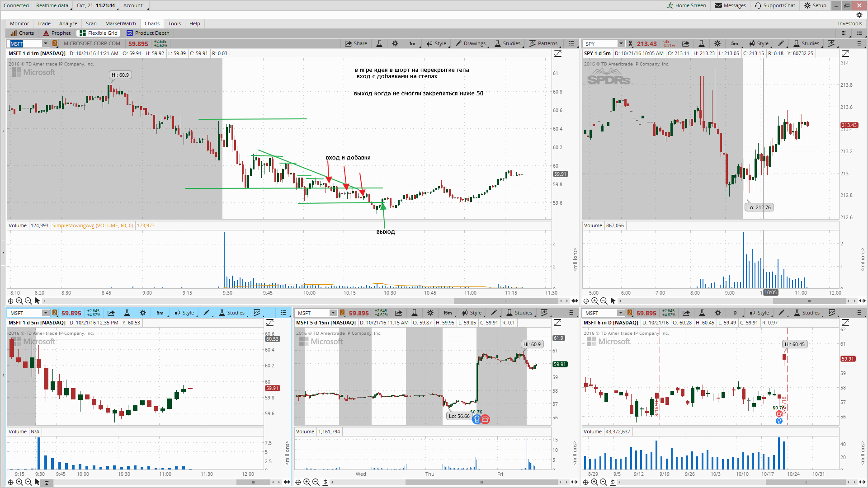Open the Home Screen link

[687, 5]
